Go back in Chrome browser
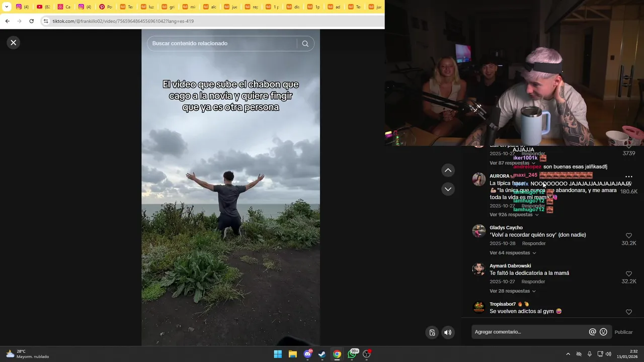The image size is (644, 362). [7, 21]
